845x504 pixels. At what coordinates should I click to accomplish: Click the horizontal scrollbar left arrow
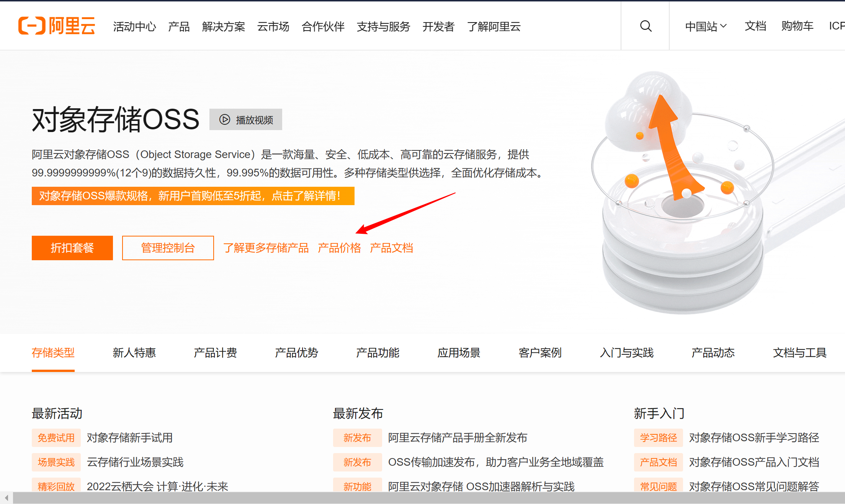point(6,498)
